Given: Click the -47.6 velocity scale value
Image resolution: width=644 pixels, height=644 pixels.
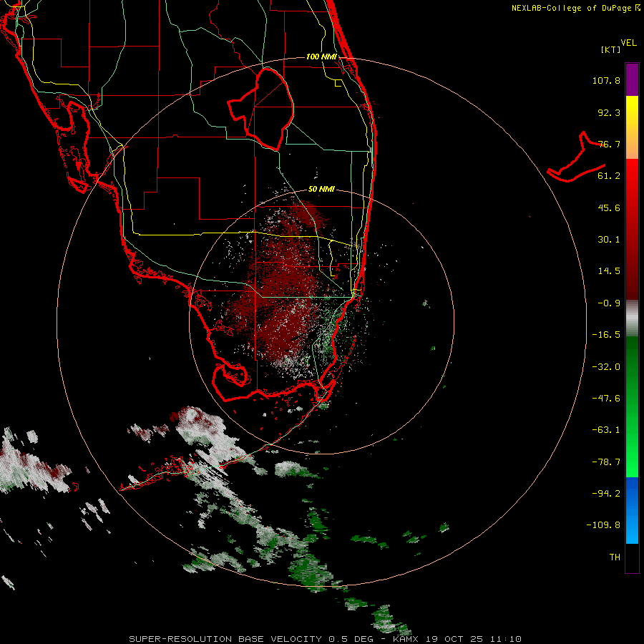Looking at the screenshot, I should tap(606, 399).
